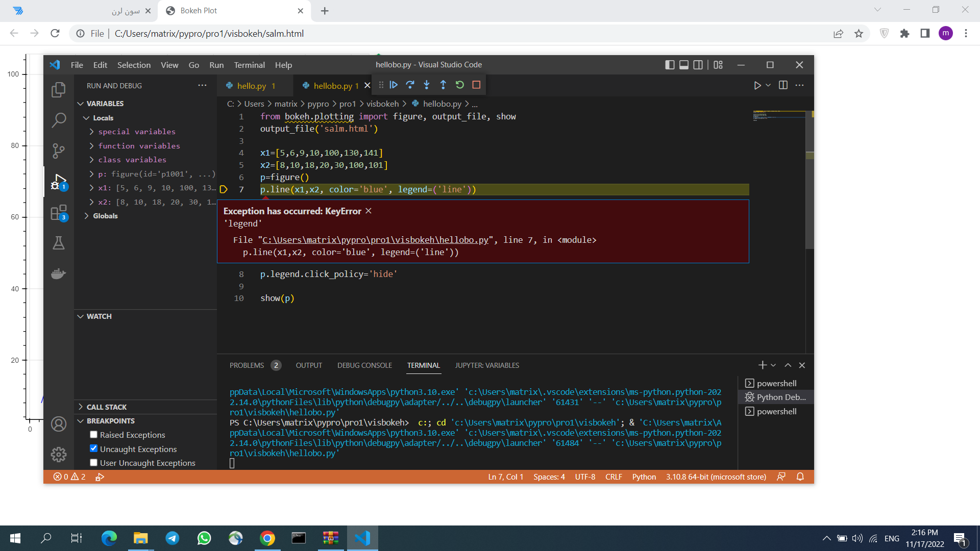Reload the Chrome page

(x=55, y=33)
